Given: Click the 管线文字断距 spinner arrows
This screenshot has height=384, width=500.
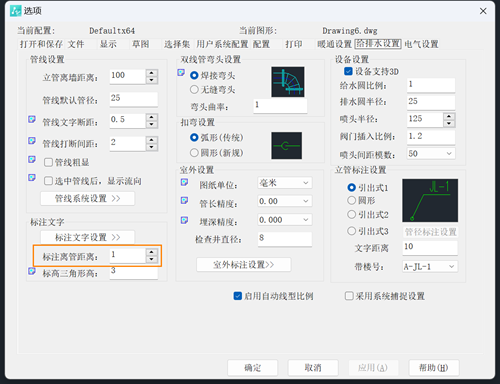Looking at the screenshot, I should 152,121.
